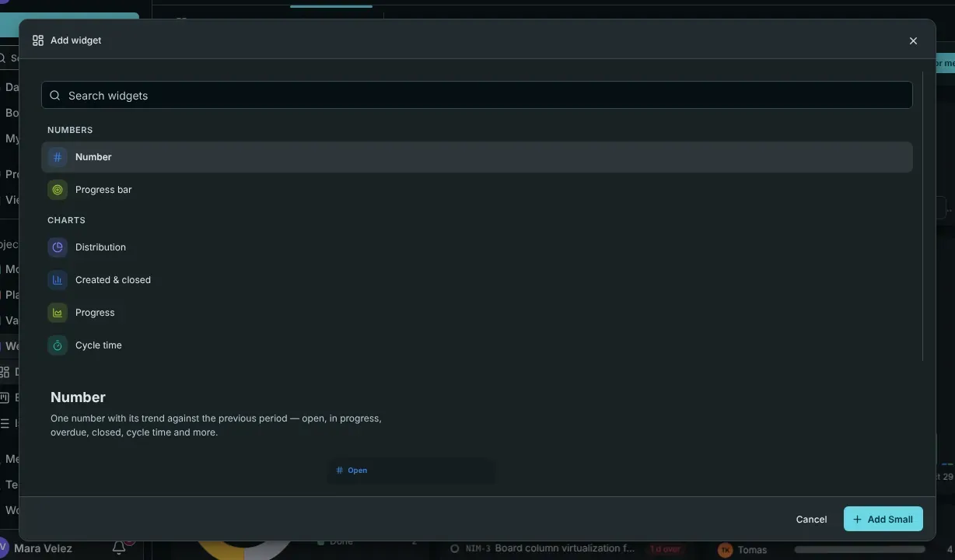This screenshot has width=955, height=560.
Task: Choose the Created & closed list entry
Action: pyautogui.click(x=477, y=280)
